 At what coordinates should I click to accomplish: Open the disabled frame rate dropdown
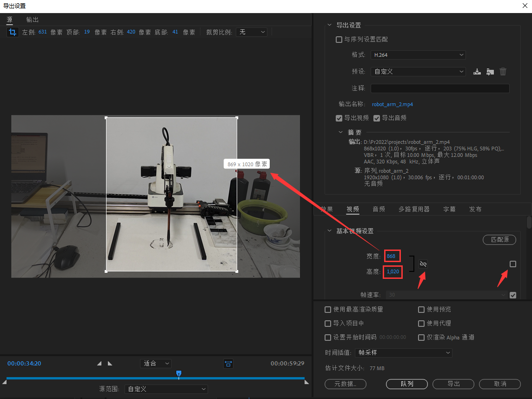click(x=447, y=295)
